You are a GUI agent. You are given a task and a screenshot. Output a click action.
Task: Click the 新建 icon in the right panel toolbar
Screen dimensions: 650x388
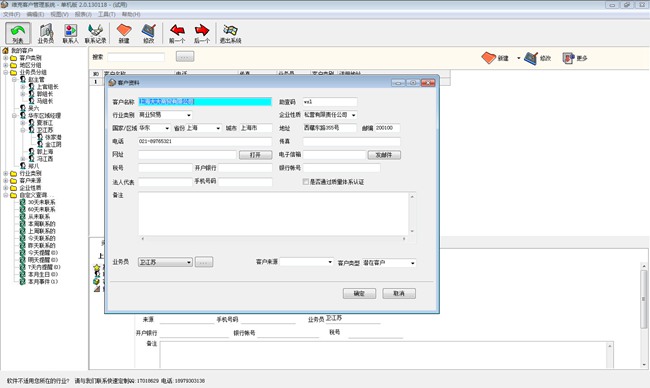point(495,58)
